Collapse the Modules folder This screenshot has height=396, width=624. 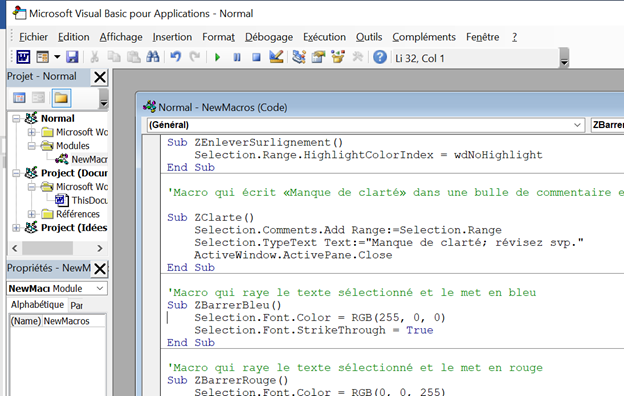[x=31, y=146]
